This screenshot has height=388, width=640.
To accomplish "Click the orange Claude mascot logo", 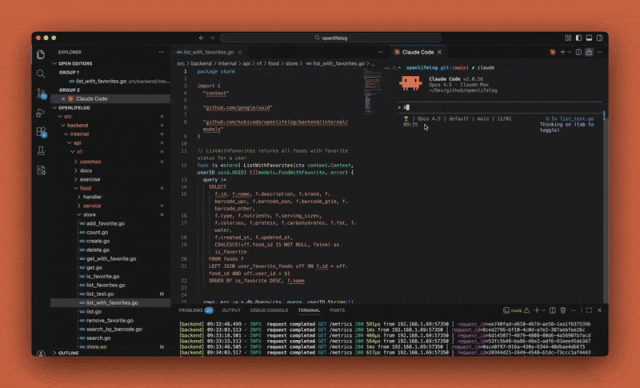I will 410,83.
